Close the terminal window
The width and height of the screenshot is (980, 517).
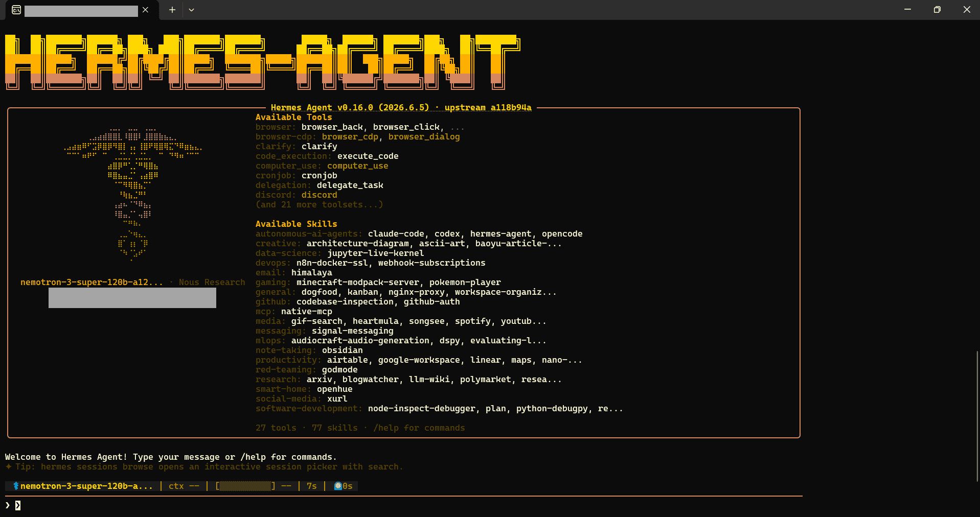966,10
